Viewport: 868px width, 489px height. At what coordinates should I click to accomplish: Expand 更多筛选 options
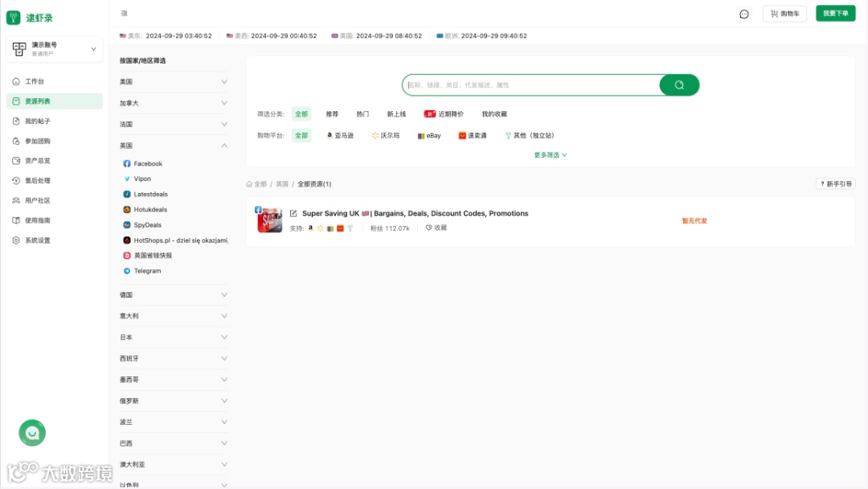(551, 155)
